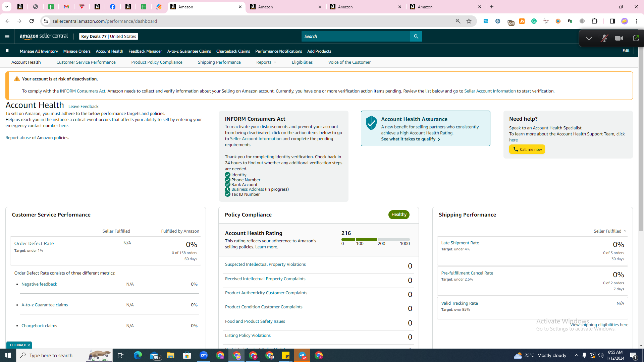This screenshot has height=362, width=644.
Task: Open the Windows Start menu
Action: click(x=8, y=355)
